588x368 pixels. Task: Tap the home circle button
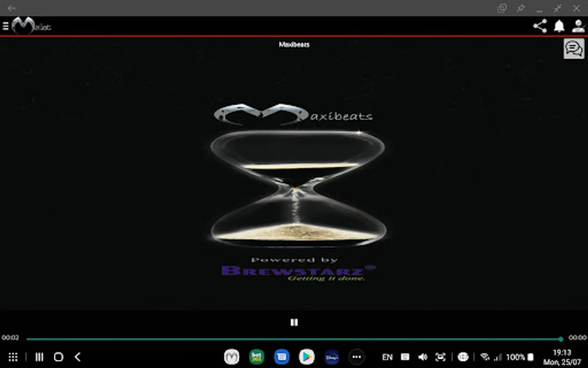pos(58,357)
